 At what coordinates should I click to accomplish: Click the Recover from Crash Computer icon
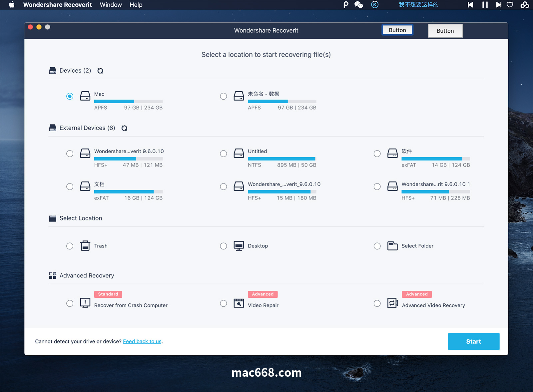point(85,303)
